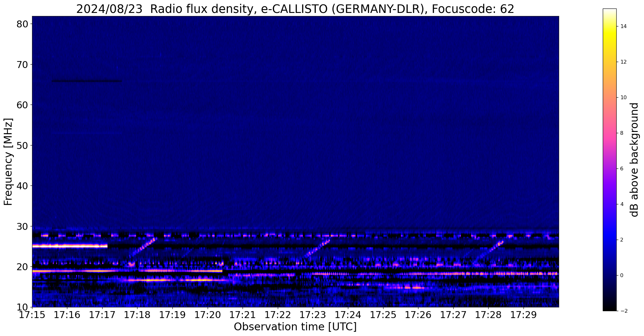Click the 17:26 time tick label

pyautogui.click(x=418, y=315)
